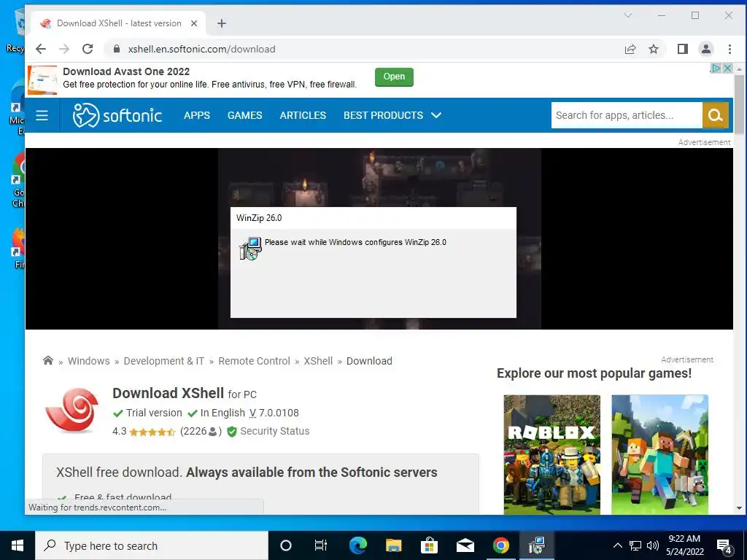The width and height of the screenshot is (747, 560).
Task: Click the orange search magnifier button
Action: pos(715,115)
